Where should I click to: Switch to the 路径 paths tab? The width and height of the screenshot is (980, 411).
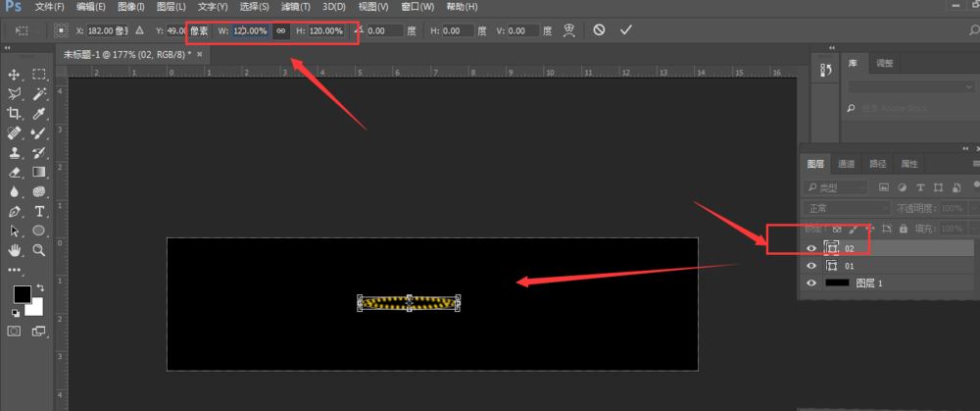pyautogui.click(x=877, y=164)
